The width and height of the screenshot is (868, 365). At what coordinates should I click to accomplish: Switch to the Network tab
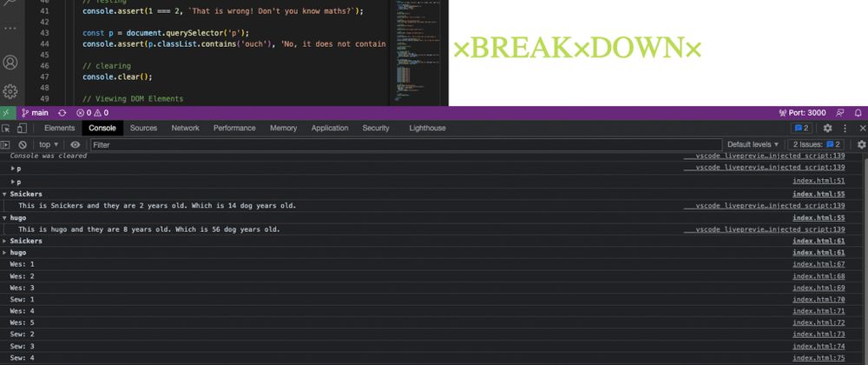[x=185, y=128]
